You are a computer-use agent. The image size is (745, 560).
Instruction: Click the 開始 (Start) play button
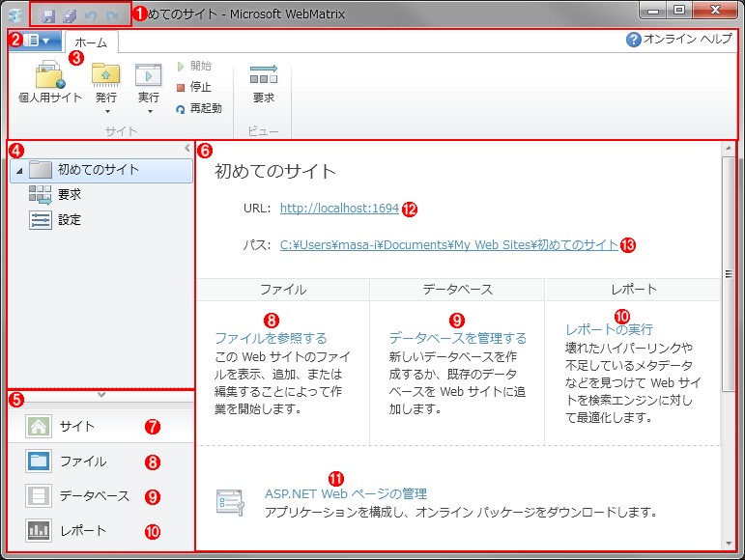[x=194, y=66]
